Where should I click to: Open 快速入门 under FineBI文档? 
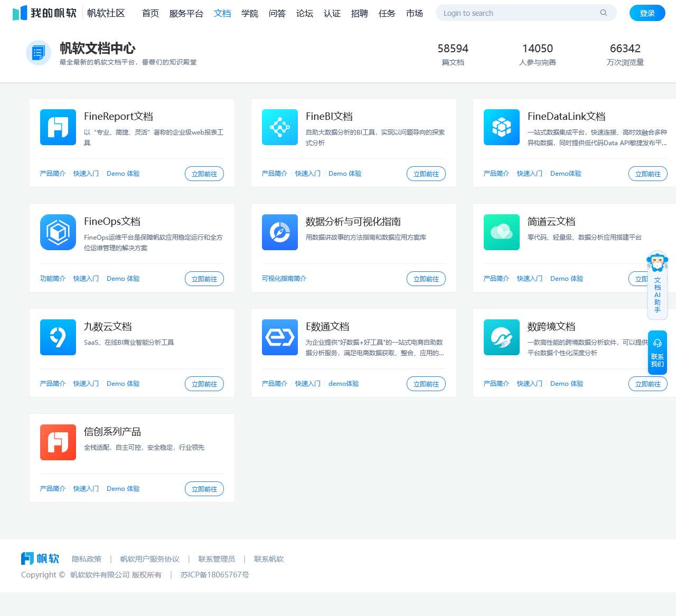308,174
